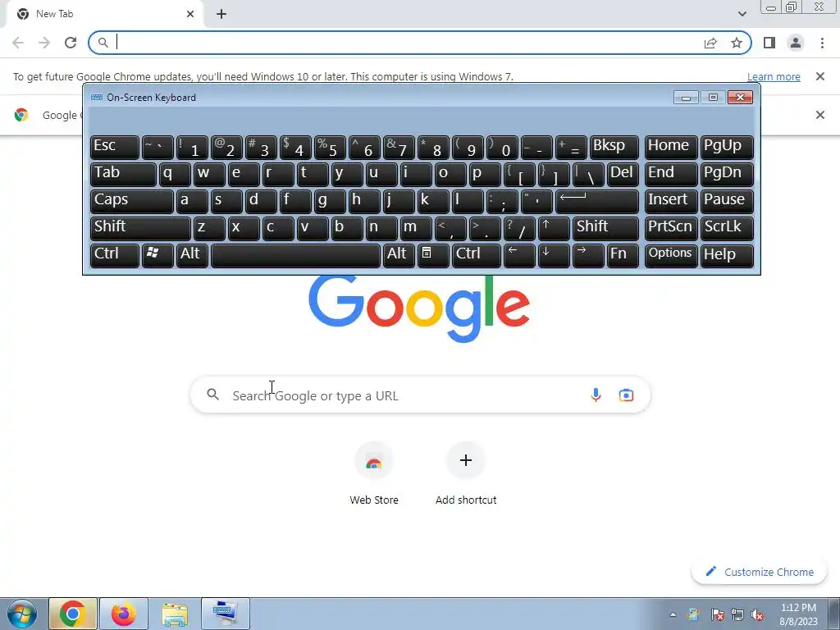
Task: Open the Web Store shortcut
Action: coord(374,473)
